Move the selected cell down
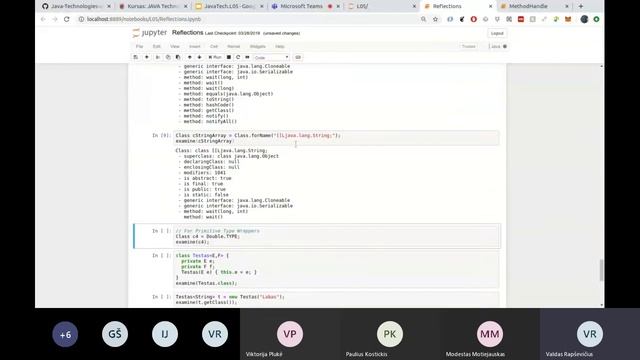640x360 pixels. coord(200,58)
